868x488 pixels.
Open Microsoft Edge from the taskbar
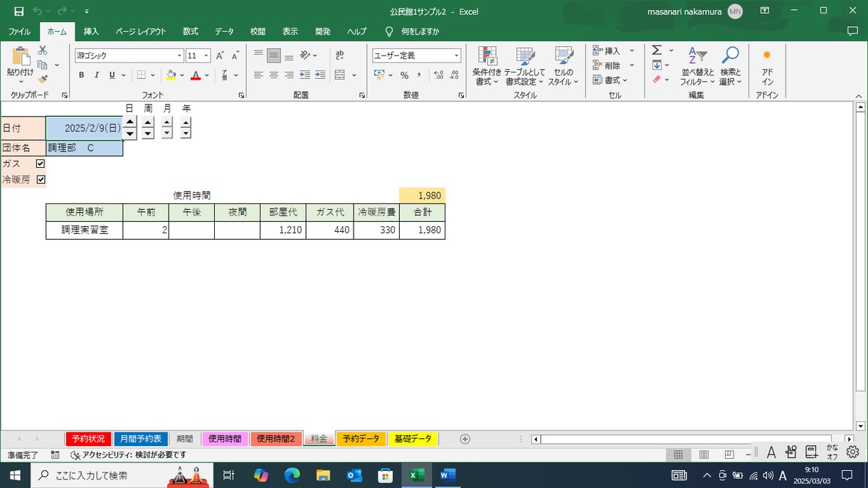tap(292, 475)
